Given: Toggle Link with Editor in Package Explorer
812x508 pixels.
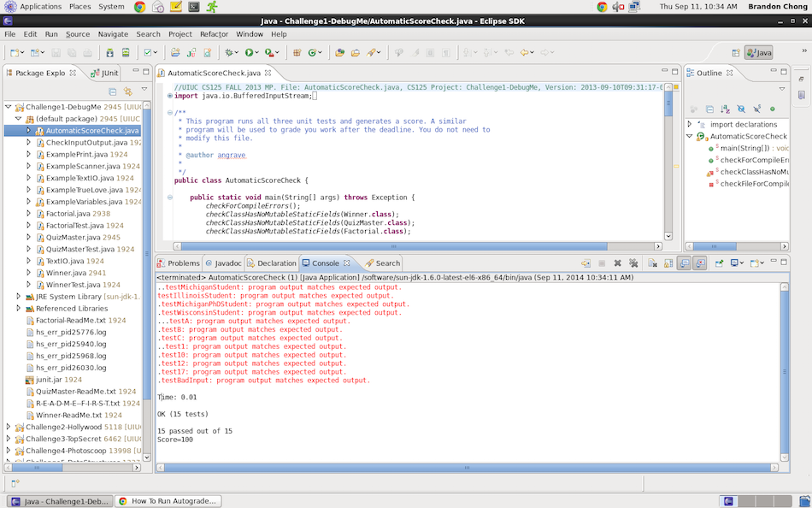Looking at the screenshot, I should [x=127, y=91].
